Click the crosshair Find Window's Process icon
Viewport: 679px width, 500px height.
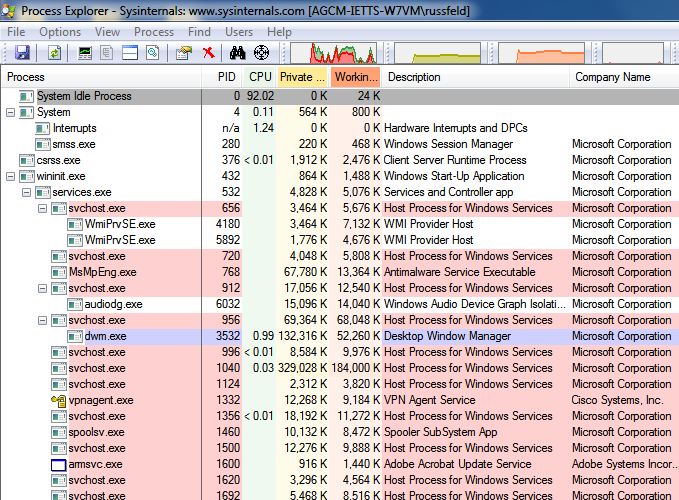[262, 53]
